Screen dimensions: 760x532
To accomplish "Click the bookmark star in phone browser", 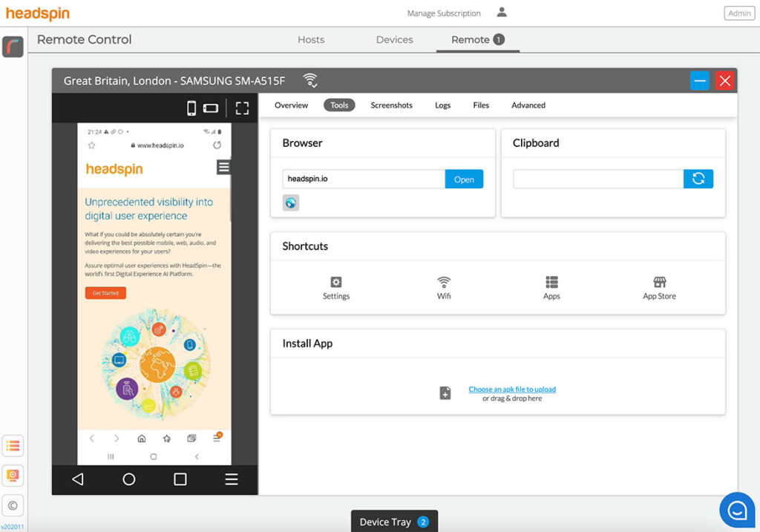I will click(91, 145).
